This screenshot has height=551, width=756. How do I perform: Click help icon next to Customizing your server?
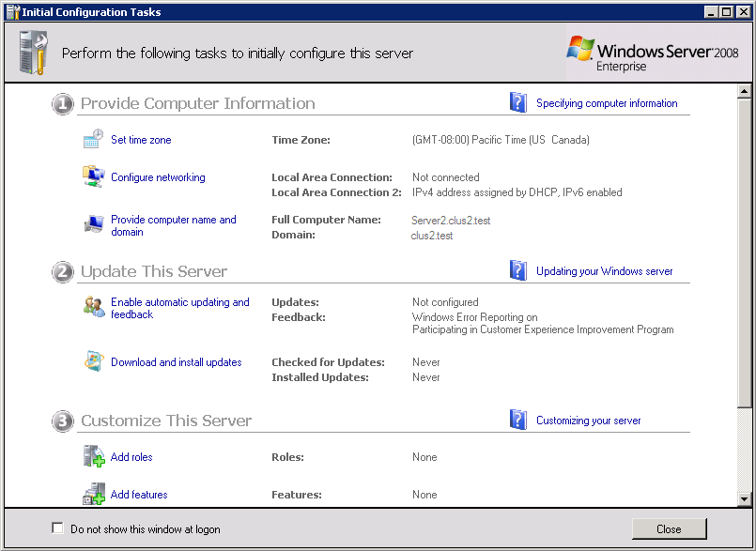tap(517, 420)
